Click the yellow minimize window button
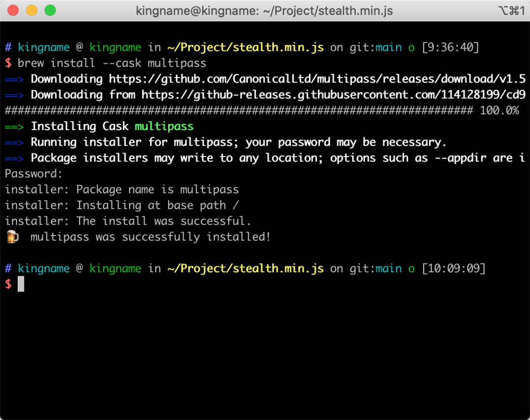The width and height of the screenshot is (530, 420). pyautogui.click(x=31, y=10)
